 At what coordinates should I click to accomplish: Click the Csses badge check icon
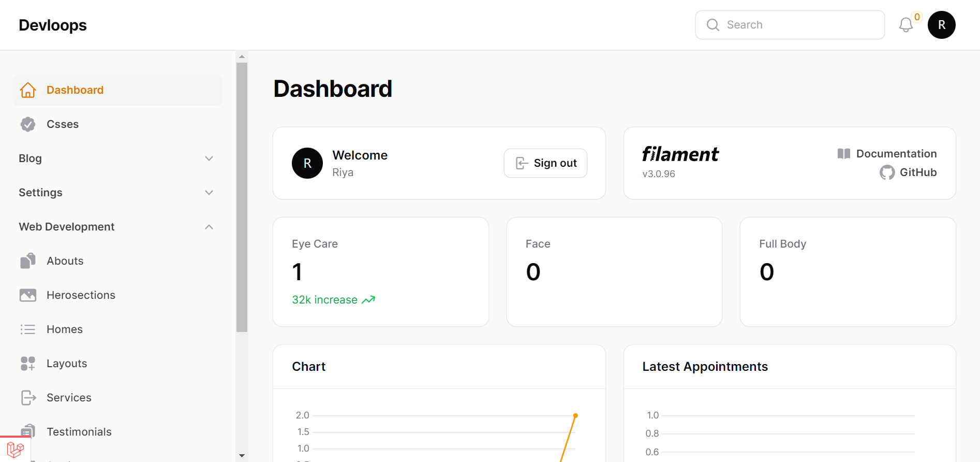28,124
